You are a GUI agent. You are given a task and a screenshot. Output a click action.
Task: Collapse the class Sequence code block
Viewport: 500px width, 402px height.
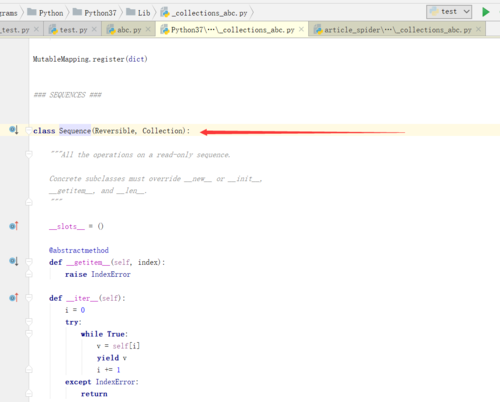coord(29,131)
